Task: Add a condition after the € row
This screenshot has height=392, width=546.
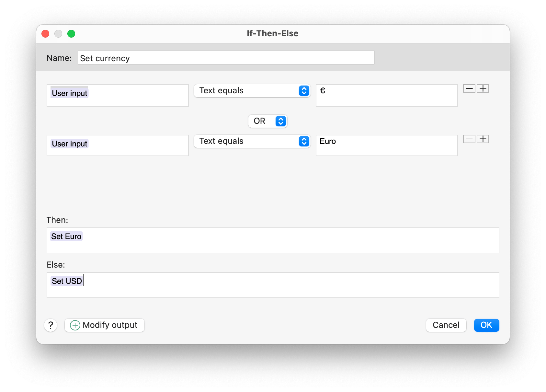Action: pos(483,88)
